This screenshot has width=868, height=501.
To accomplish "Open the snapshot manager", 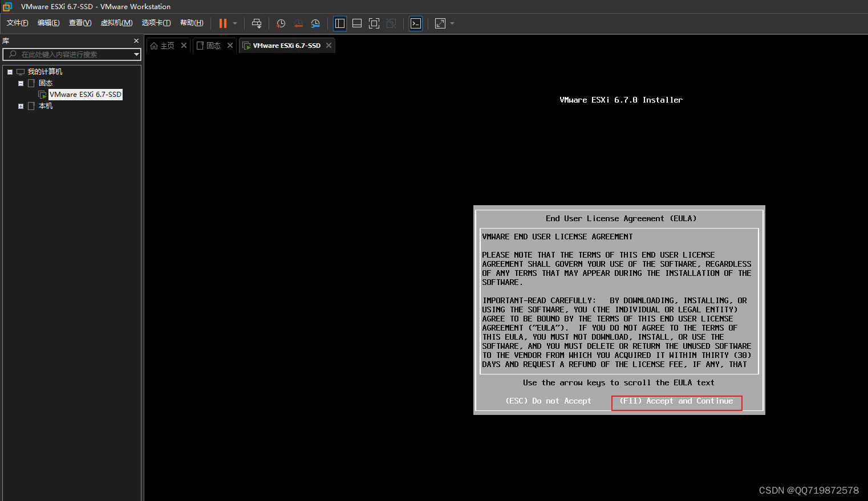I will [315, 23].
